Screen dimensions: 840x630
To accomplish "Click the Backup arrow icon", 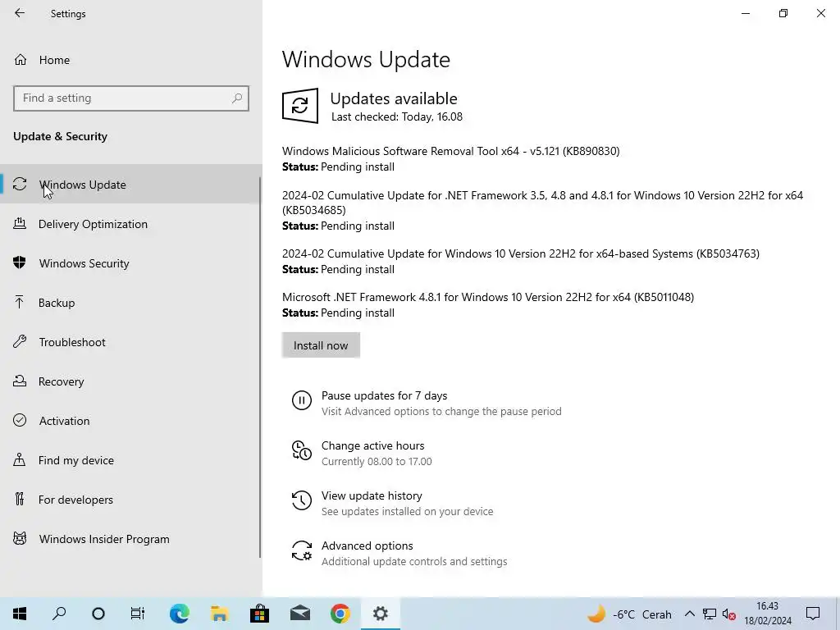I will [x=20, y=302].
